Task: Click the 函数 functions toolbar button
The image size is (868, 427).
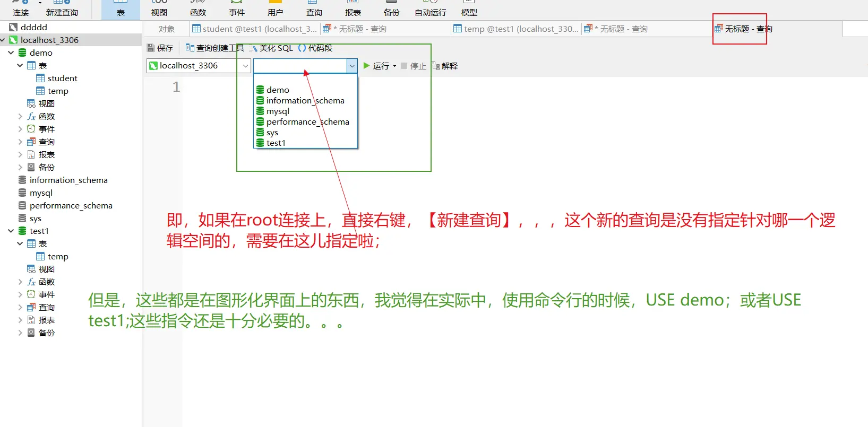Action: 198,9
